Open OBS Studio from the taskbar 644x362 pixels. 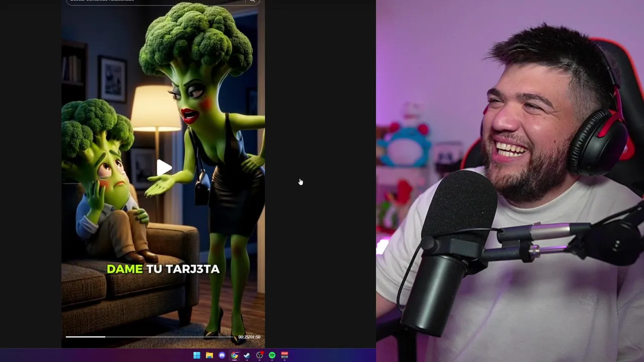pos(260,355)
